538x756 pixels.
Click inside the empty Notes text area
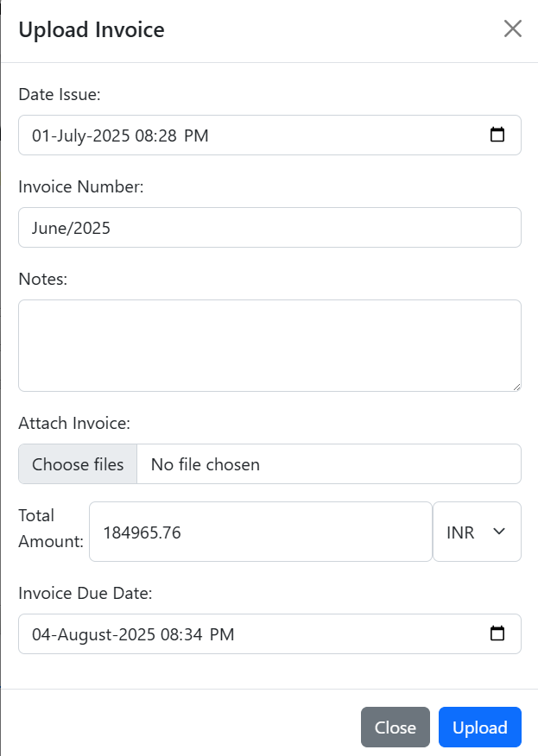point(269,346)
